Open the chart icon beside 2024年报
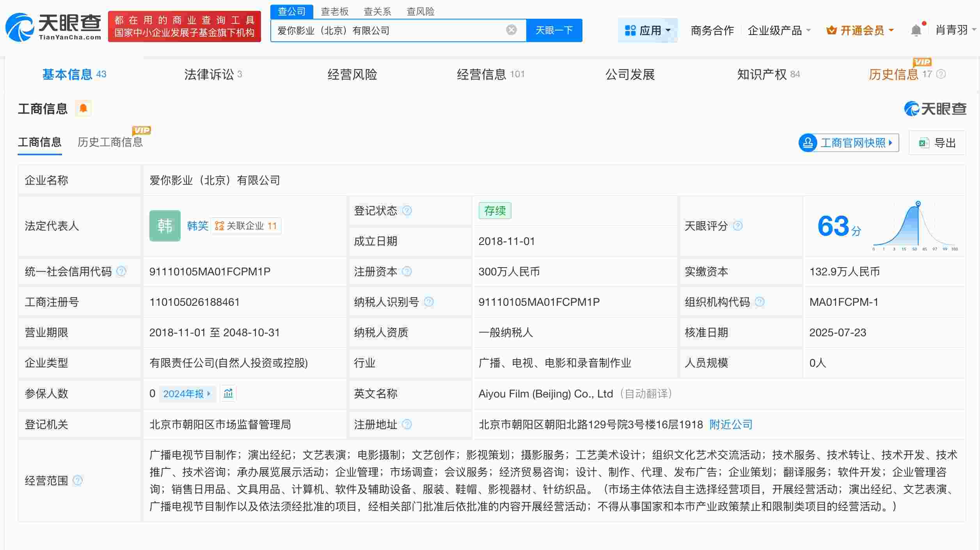 (228, 394)
